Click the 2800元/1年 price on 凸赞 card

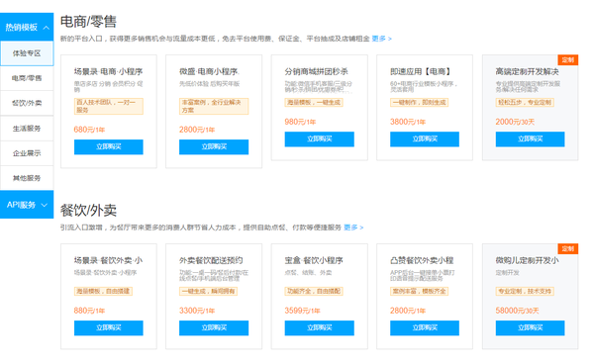point(408,311)
